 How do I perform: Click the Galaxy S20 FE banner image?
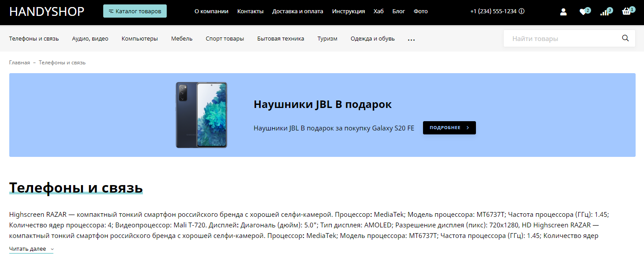tap(202, 115)
